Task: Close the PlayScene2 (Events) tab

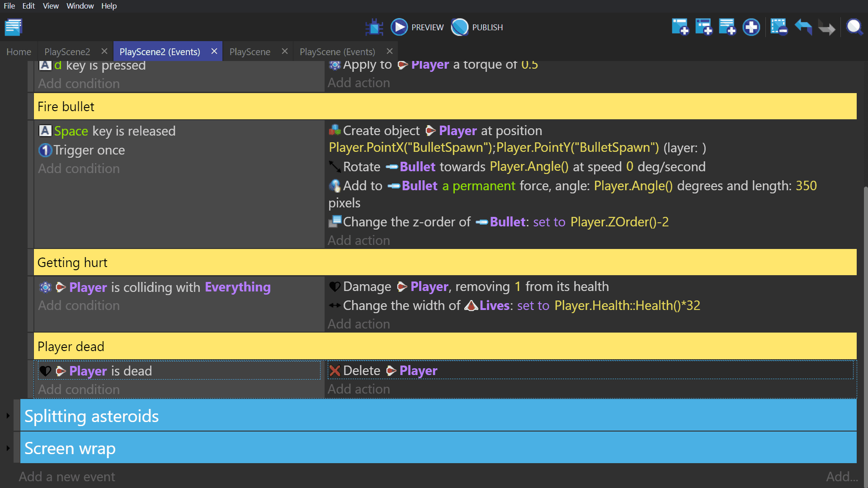Action: coord(214,51)
